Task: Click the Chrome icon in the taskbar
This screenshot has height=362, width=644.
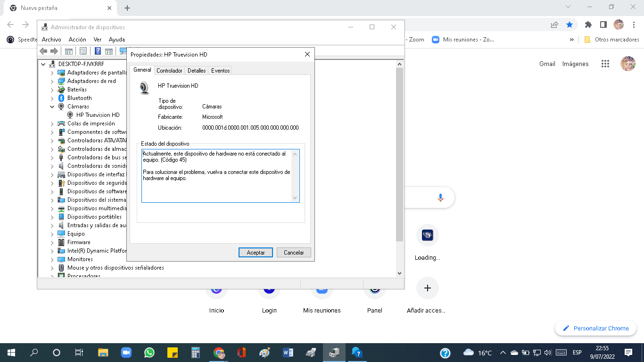Action: [x=219, y=353]
